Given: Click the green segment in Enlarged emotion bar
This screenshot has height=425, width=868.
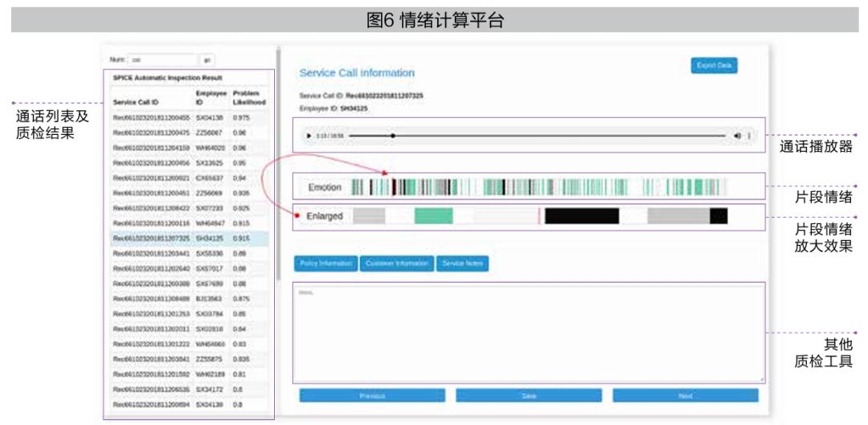Looking at the screenshot, I should (x=433, y=216).
